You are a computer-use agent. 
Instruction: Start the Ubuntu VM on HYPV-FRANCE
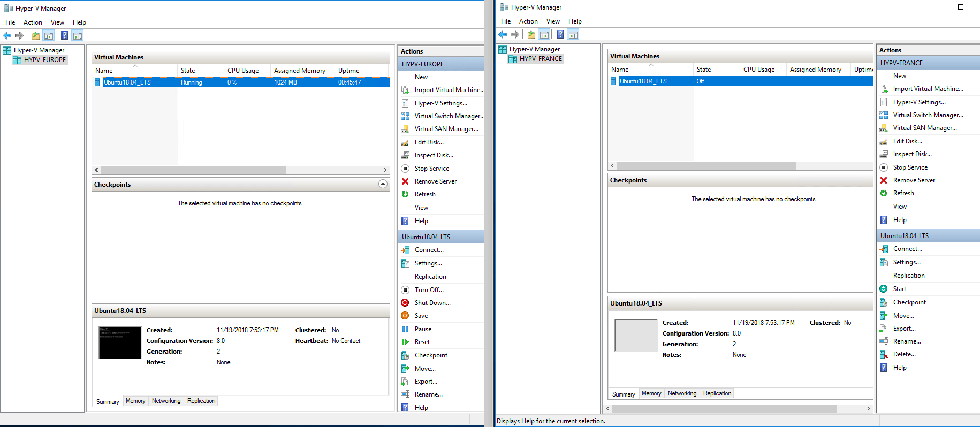(x=899, y=289)
